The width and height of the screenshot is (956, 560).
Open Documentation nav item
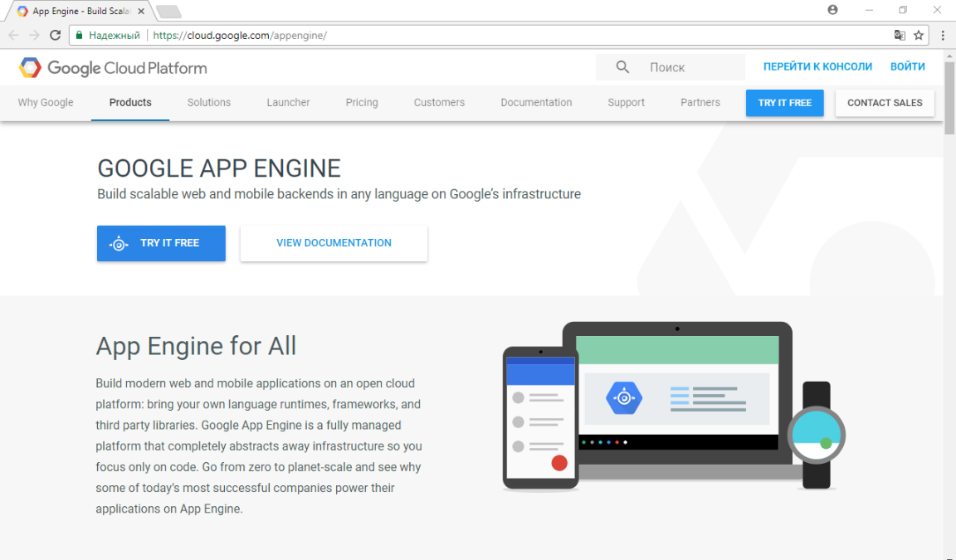[537, 102]
